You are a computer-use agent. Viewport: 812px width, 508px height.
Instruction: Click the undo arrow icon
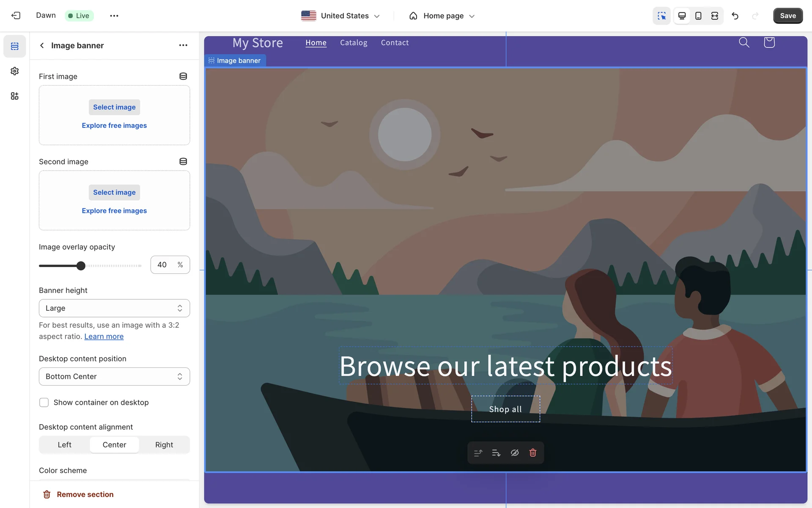point(735,16)
